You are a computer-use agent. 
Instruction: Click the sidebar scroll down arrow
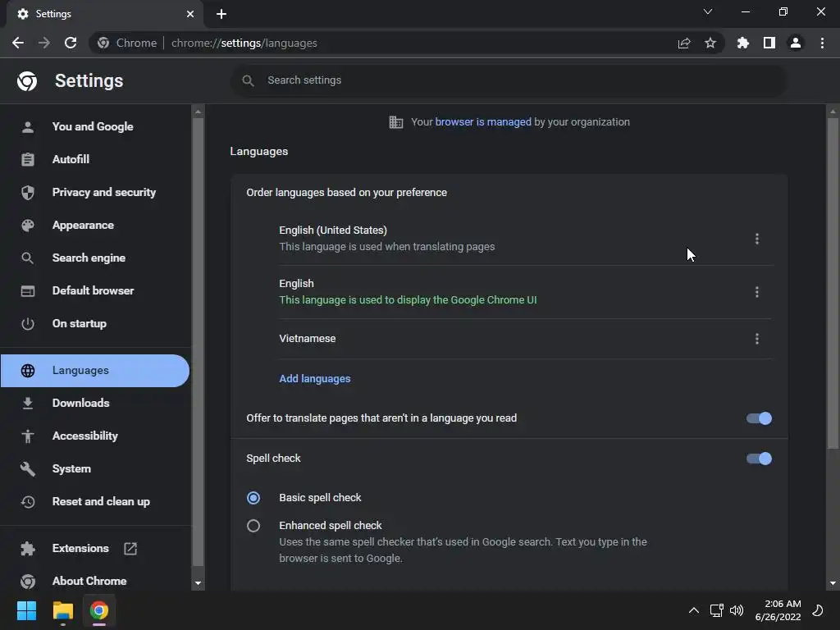pos(198,583)
